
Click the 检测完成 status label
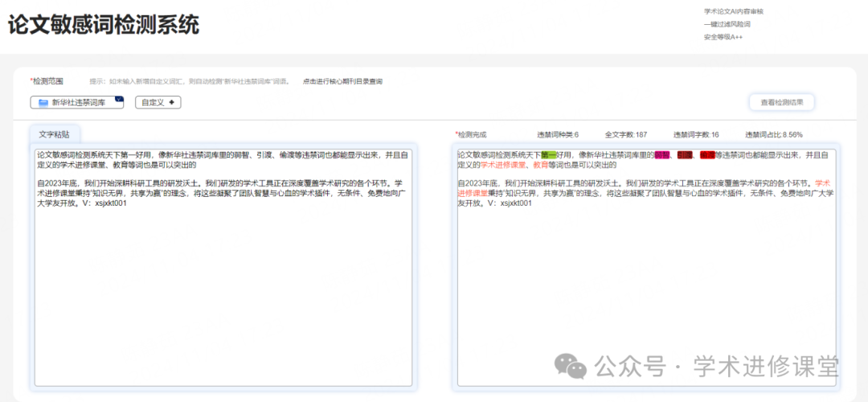point(470,134)
